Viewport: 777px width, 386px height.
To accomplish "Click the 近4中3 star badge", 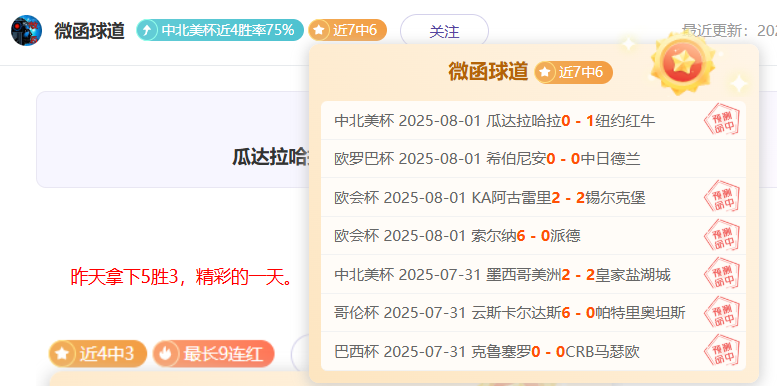I will (x=98, y=354).
